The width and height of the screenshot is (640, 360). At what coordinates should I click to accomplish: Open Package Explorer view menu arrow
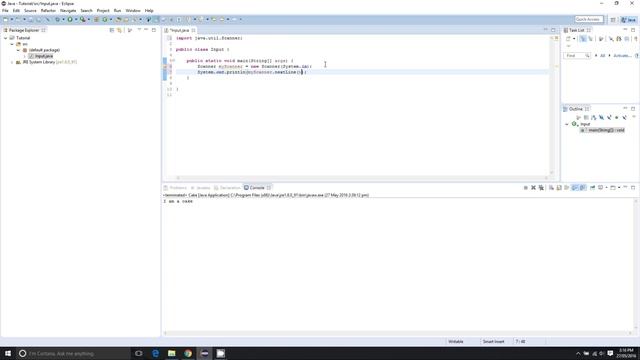click(139, 30)
